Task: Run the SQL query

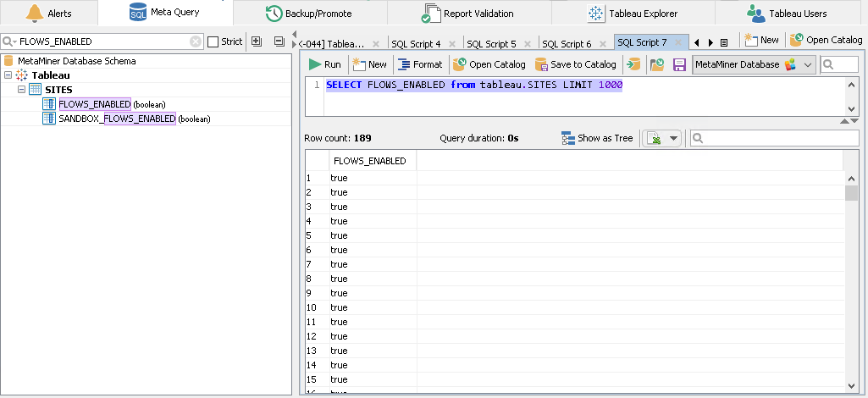Action: pyautogui.click(x=325, y=64)
